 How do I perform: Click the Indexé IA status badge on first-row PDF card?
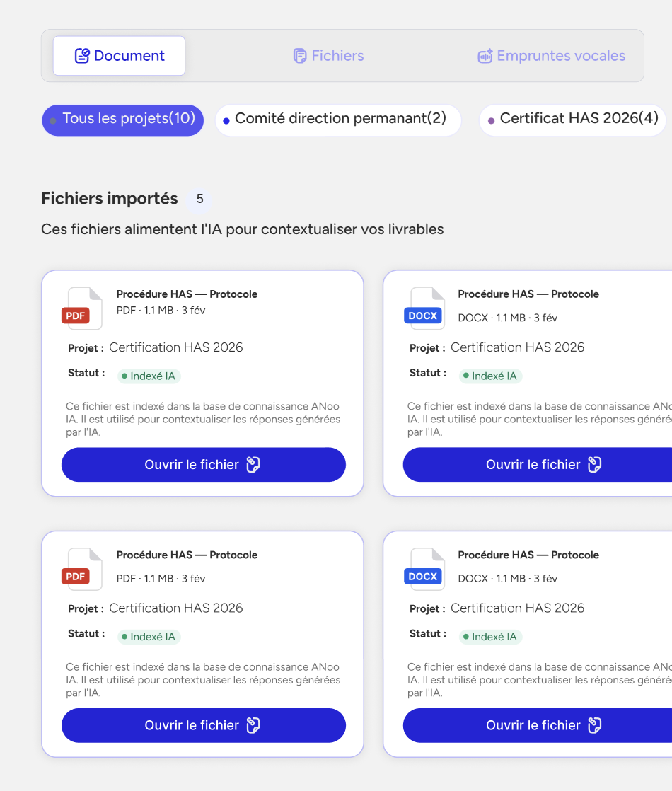(x=149, y=376)
